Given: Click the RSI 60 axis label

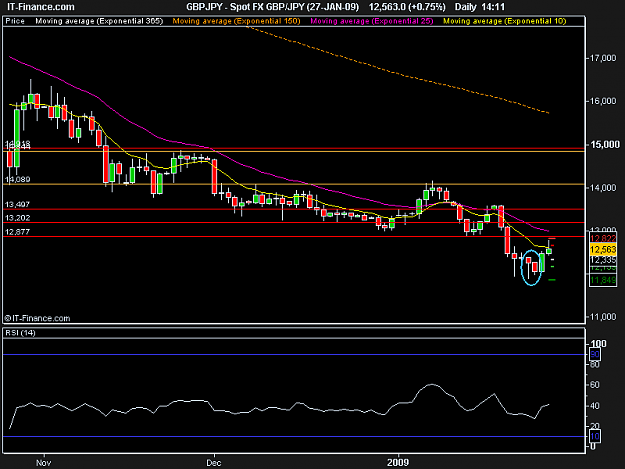Looking at the screenshot, I should (x=595, y=385).
